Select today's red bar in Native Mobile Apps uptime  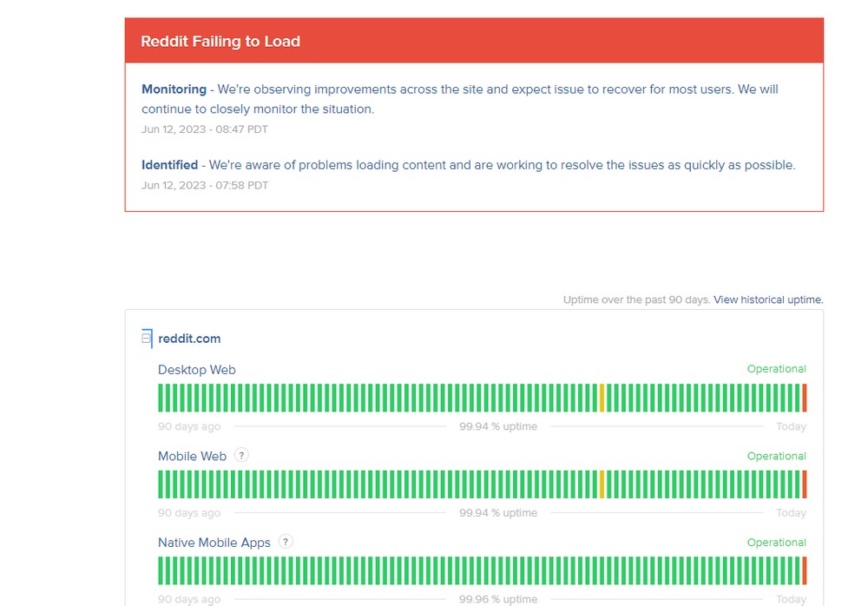pyautogui.click(x=805, y=570)
